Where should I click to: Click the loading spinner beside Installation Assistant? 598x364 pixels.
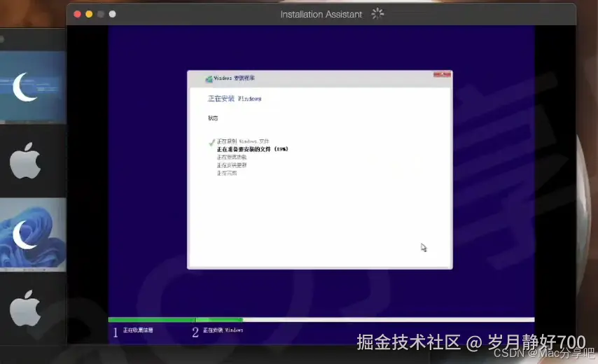377,14
